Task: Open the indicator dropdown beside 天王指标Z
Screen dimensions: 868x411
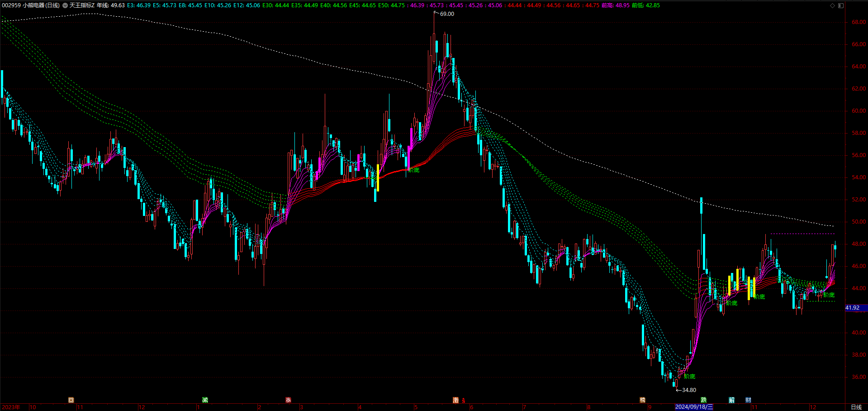Action: coord(65,5)
